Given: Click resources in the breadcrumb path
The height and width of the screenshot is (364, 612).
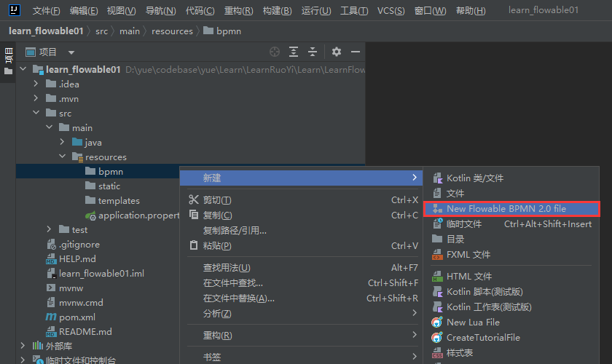Looking at the screenshot, I should tap(172, 31).
